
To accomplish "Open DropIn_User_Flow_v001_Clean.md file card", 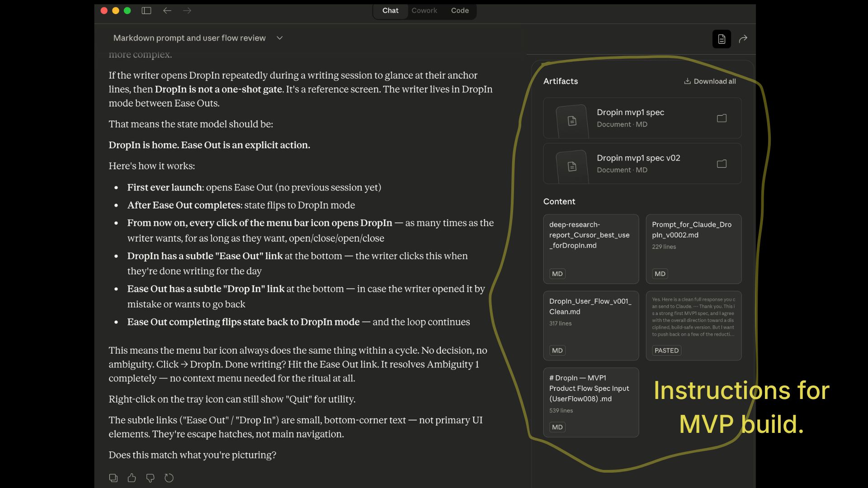I will [x=591, y=325].
